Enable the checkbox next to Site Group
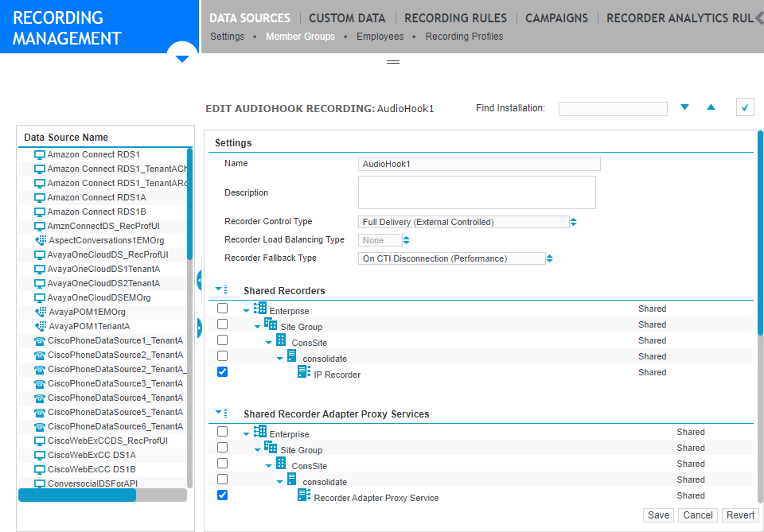This screenshot has height=532, width=764. point(222,324)
